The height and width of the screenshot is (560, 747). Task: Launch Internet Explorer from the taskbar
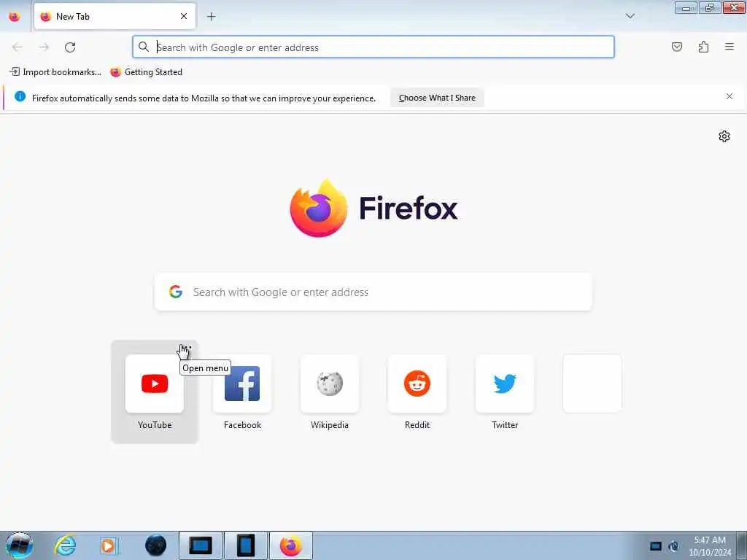[x=65, y=545]
